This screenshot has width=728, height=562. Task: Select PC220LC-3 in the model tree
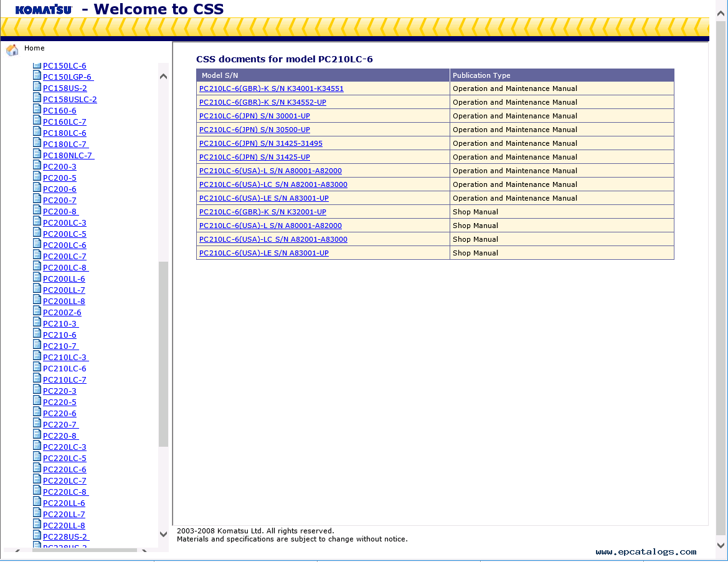pos(65,447)
